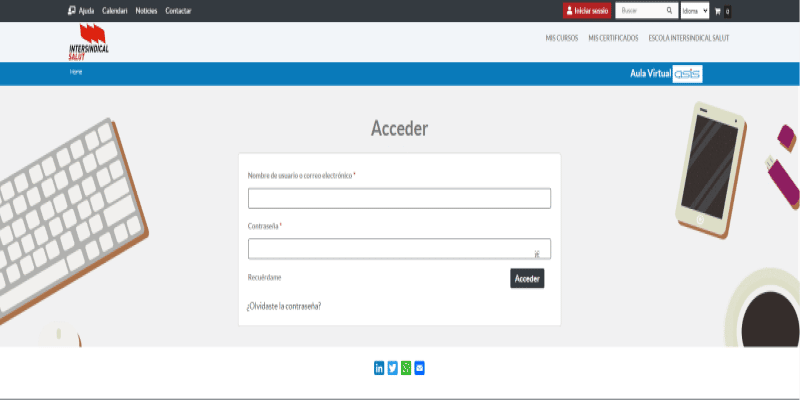Click the Home breadcrumb link

(76, 72)
